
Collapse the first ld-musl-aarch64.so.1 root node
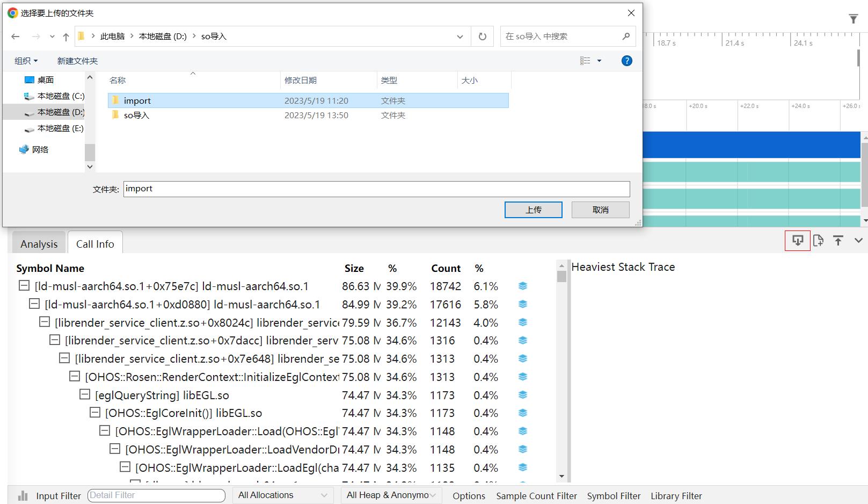[24, 286]
